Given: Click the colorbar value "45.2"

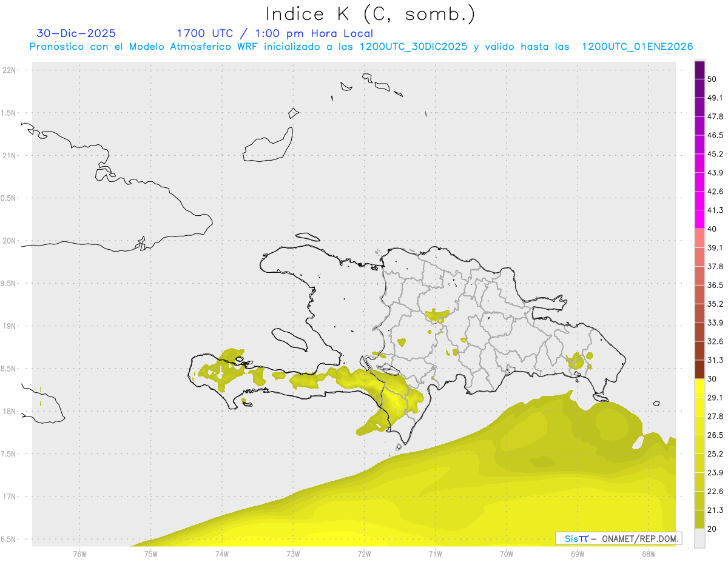Looking at the screenshot, I should (715, 154).
